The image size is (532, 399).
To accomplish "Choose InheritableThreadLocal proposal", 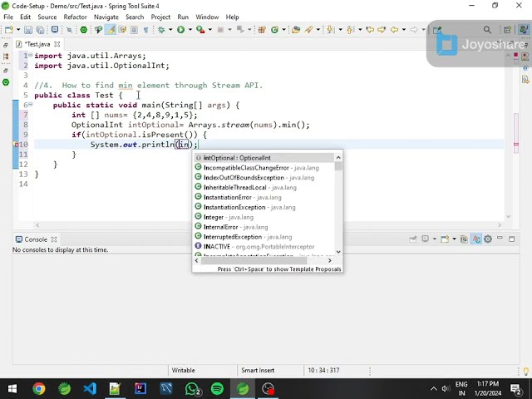I will (x=264, y=187).
